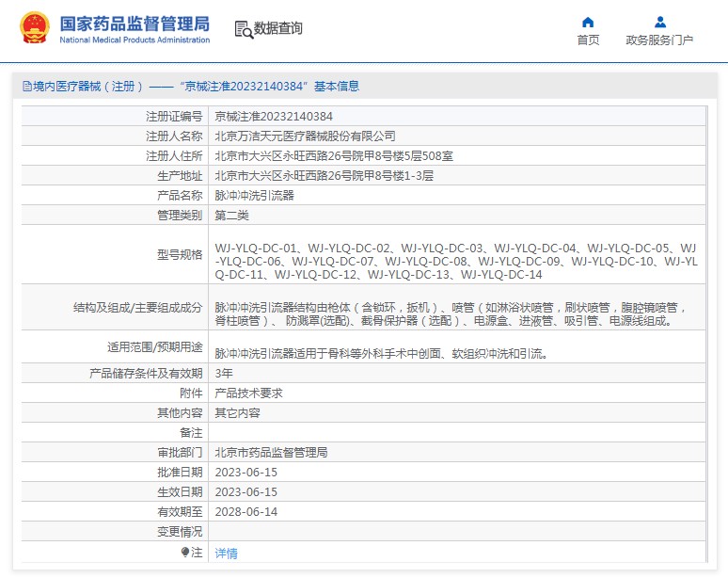The image size is (728, 578).
Task: Open the 详情 link
Action: click(x=226, y=553)
